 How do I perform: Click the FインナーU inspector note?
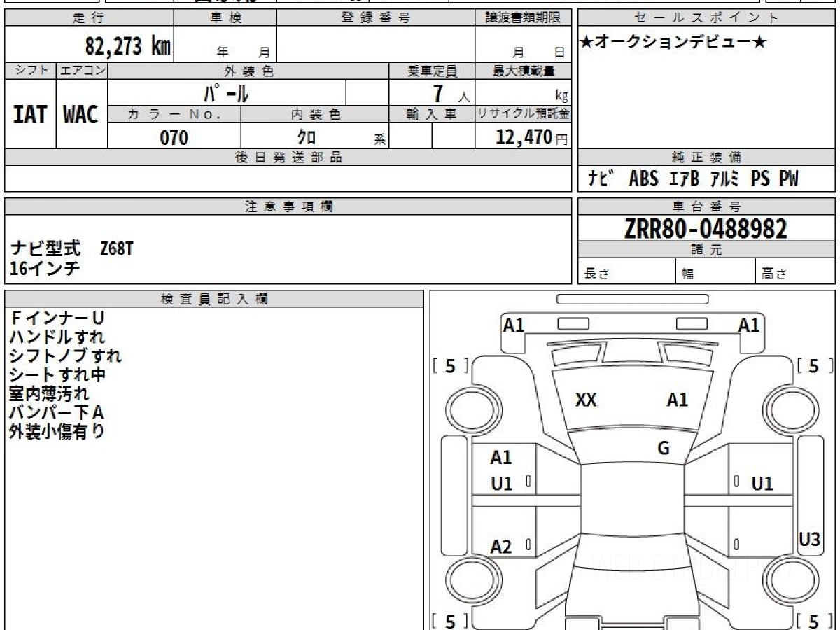(x=57, y=318)
